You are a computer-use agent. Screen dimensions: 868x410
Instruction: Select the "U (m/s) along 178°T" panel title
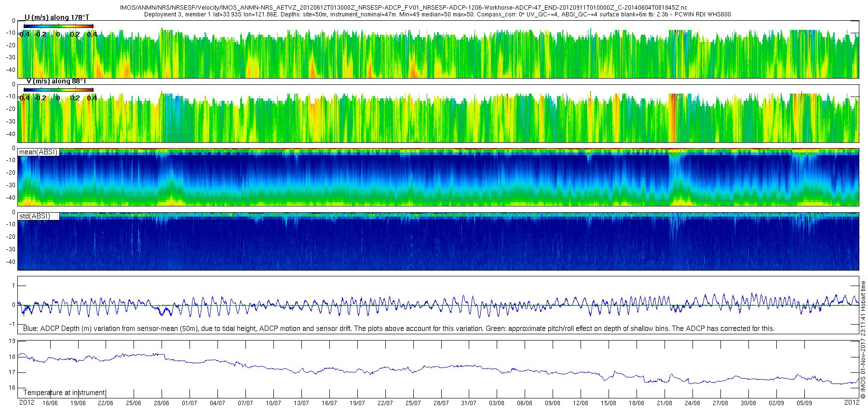point(57,17)
